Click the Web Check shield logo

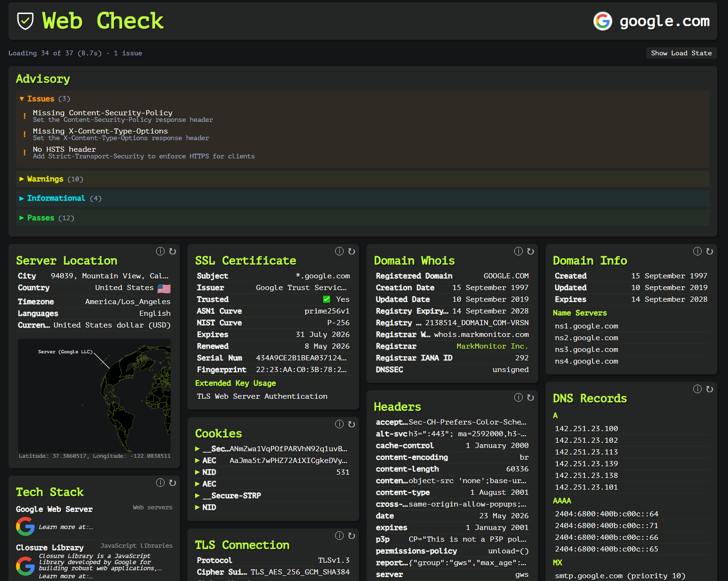25,21
